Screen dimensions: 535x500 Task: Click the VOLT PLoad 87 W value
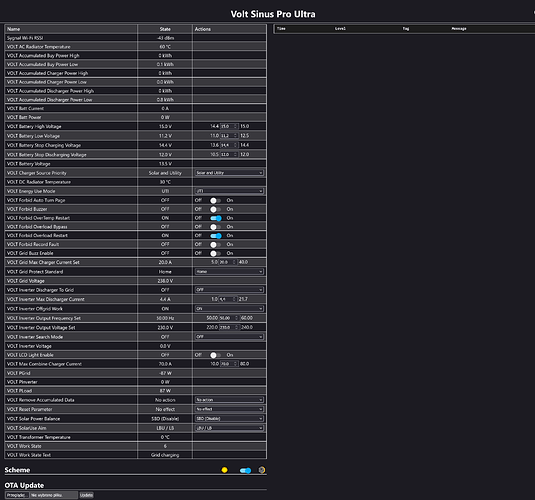[x=165, y=391]
